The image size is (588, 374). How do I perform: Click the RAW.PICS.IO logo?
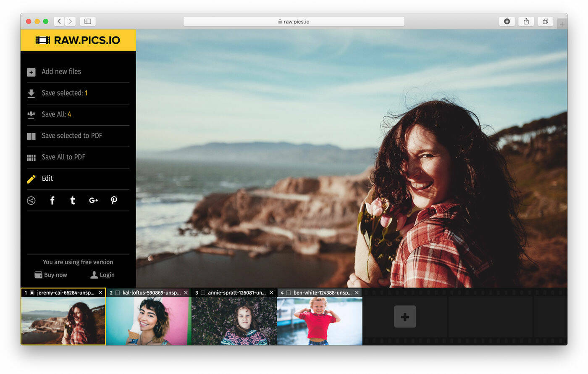tap(78, 40)
